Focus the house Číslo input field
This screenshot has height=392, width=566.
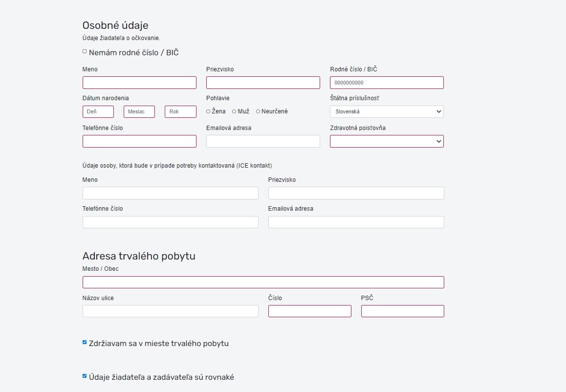[x=310, y=311]
